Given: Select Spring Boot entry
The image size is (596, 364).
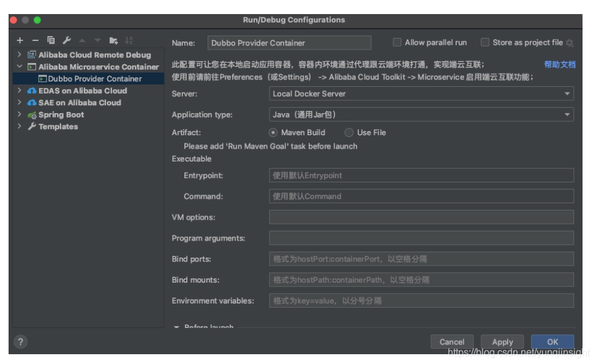Looking at the screenshot, I should 61,114.
